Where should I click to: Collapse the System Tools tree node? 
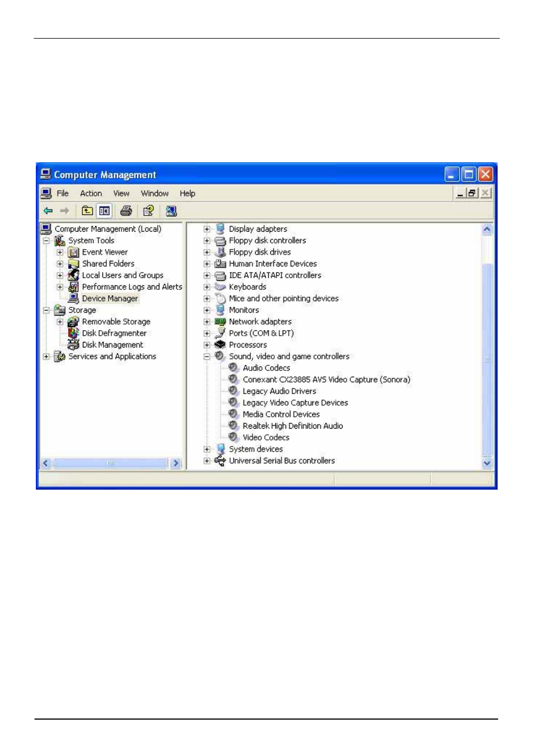(x=46, y=241)
